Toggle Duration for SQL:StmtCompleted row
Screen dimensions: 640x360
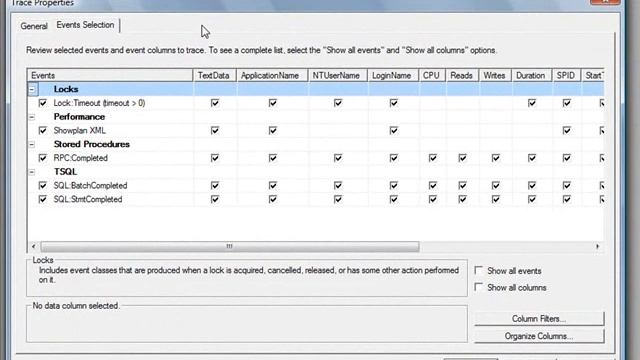[532, 199]
